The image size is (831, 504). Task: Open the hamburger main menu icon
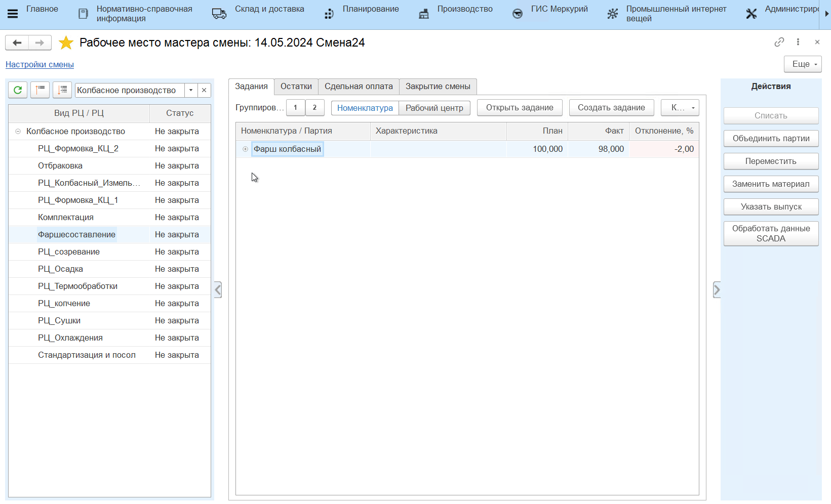click(13, 14)
